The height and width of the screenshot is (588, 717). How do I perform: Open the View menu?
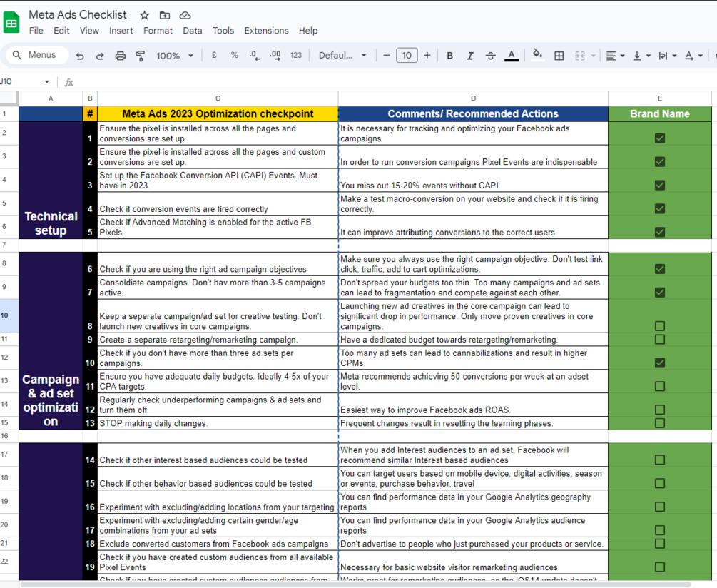89,31
